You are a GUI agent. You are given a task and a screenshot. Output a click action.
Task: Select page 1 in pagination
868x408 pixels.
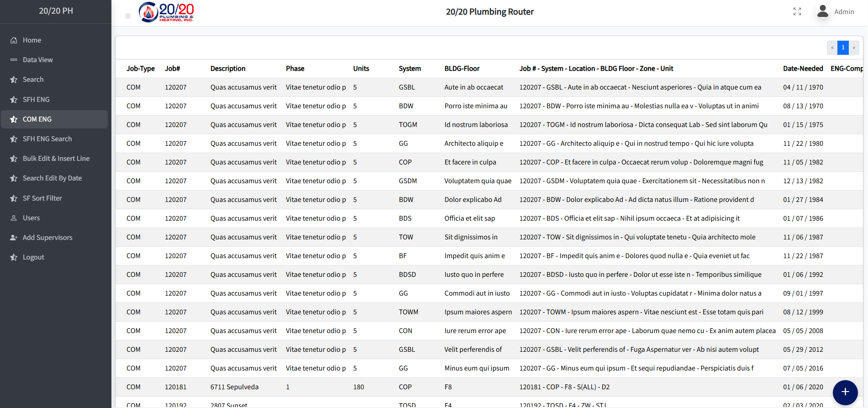(843, 48)
